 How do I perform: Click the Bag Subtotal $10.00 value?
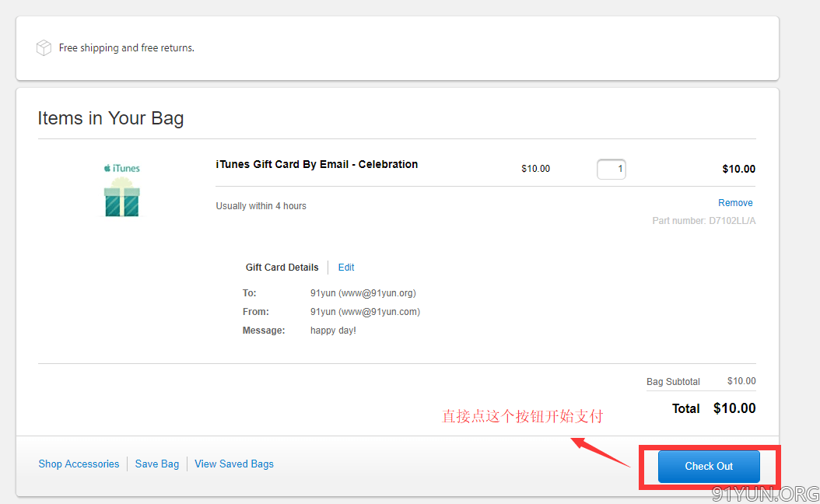coord(741,381)
